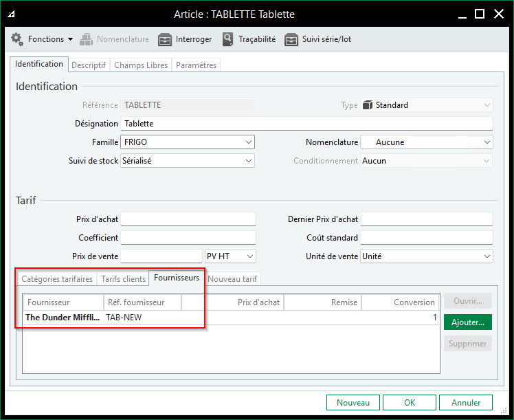Click the Réf. fournisseur column header

click(143, 302)
